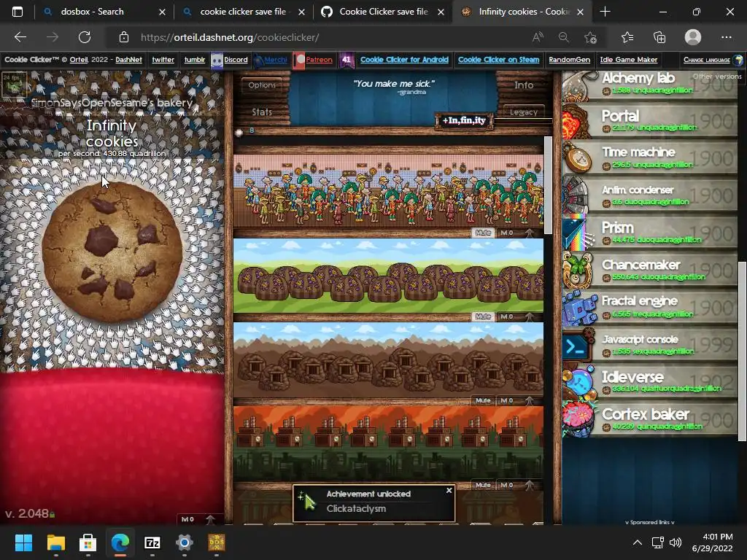Open the twitter link
Viewport: 747px width, 560px height.
(x=163, y=60)
